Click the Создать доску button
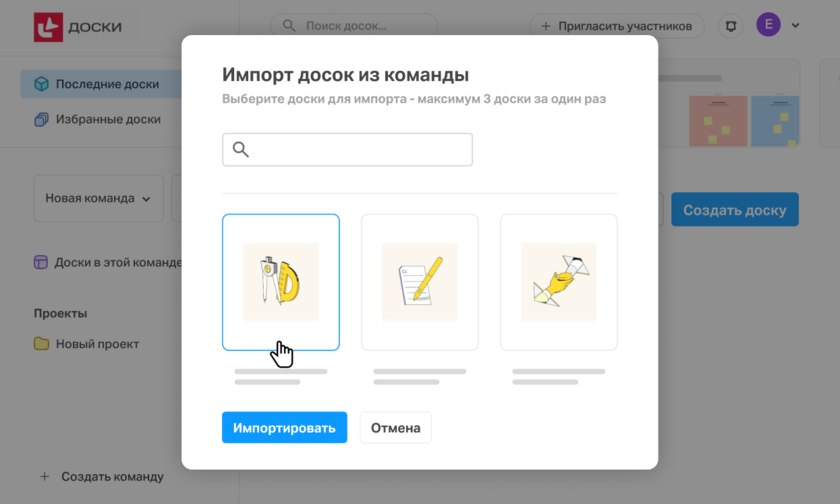Viewport: 840px width, 504px height. coord(734,210)
